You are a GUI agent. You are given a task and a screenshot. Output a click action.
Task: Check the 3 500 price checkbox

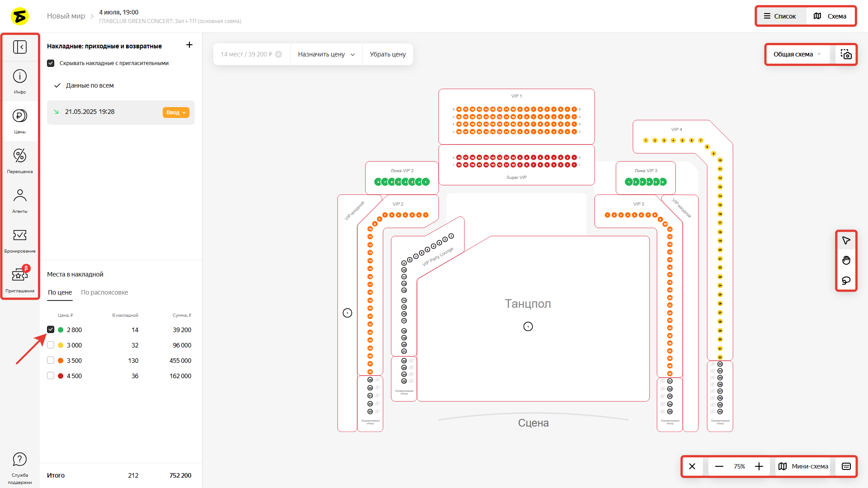click(51, 361)
